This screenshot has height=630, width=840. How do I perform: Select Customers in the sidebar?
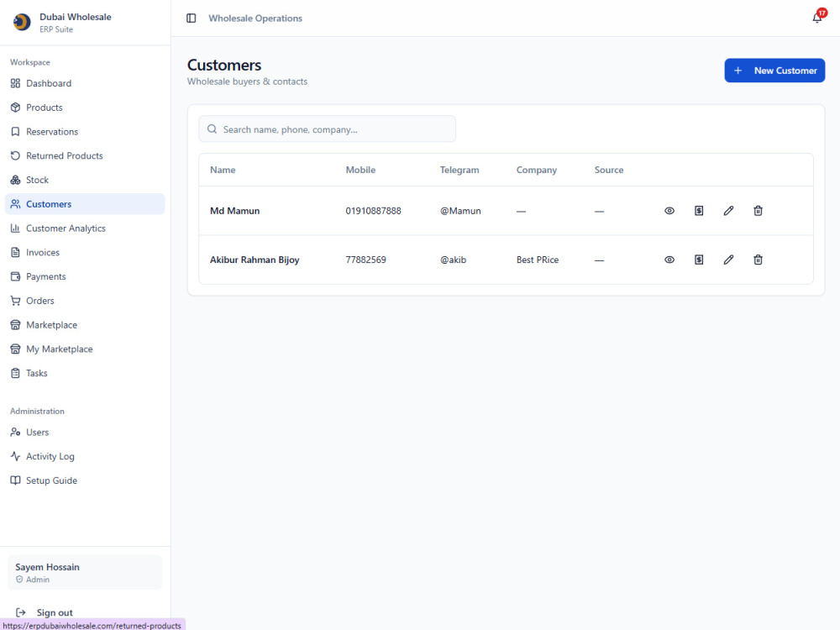pyautogui.click(x=85, y=204)
